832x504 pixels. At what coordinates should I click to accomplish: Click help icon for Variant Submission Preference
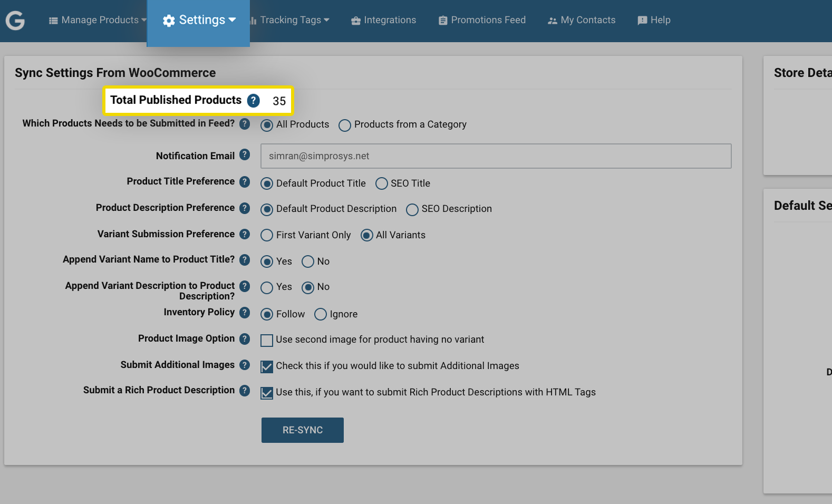click(x=245, y=234)
